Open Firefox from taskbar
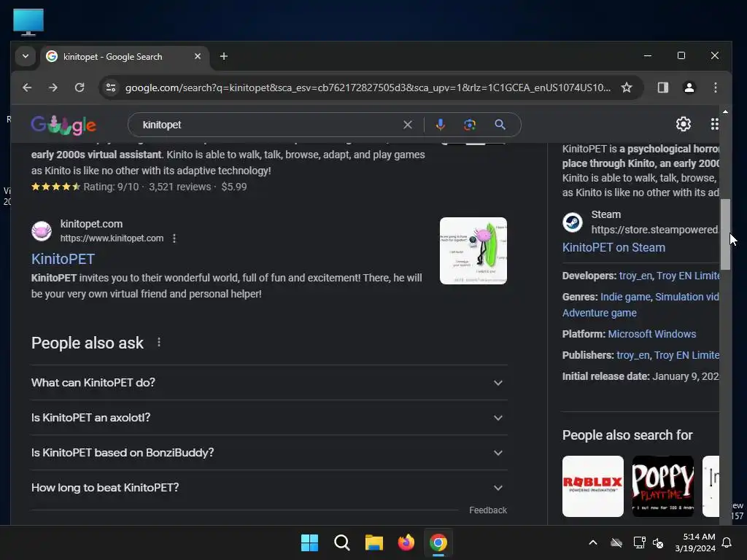 click(406, 542)
